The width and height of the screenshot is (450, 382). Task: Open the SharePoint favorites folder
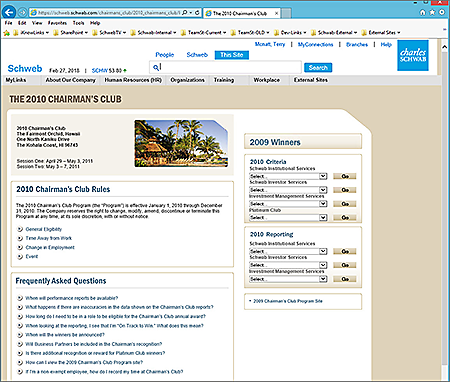[x=71, y=33]
